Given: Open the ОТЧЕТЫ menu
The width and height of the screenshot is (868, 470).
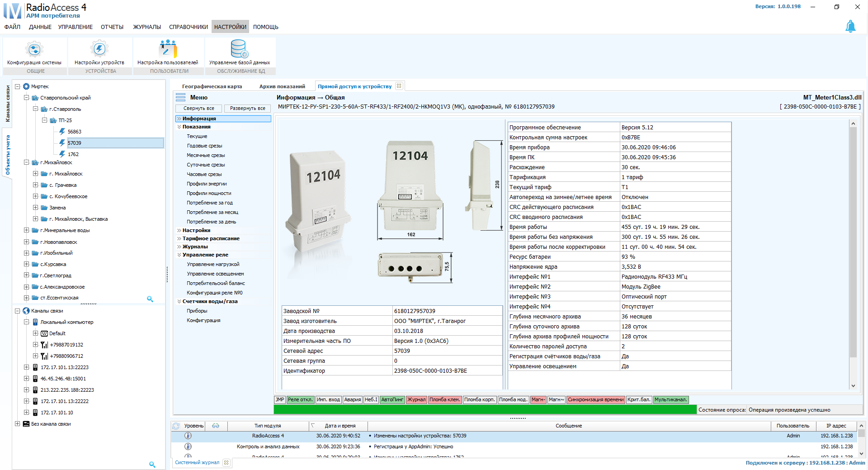Looking at the screenshot, I should 112,27.
